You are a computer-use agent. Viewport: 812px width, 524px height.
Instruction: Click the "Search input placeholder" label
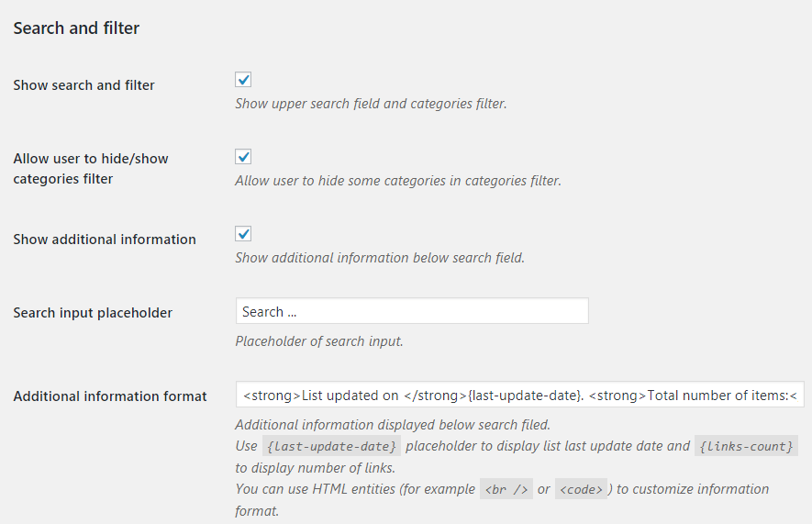(93, 313)
